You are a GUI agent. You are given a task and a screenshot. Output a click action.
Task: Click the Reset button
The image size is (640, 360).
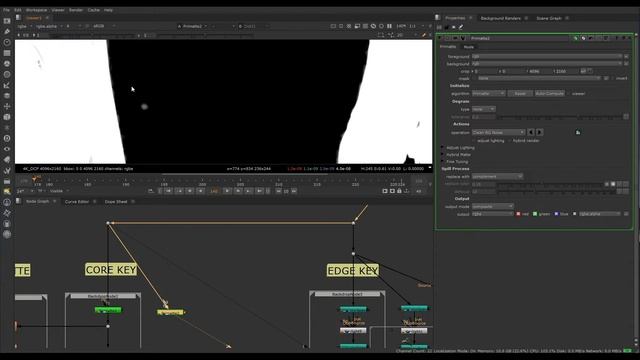click(x=520, y=93)
